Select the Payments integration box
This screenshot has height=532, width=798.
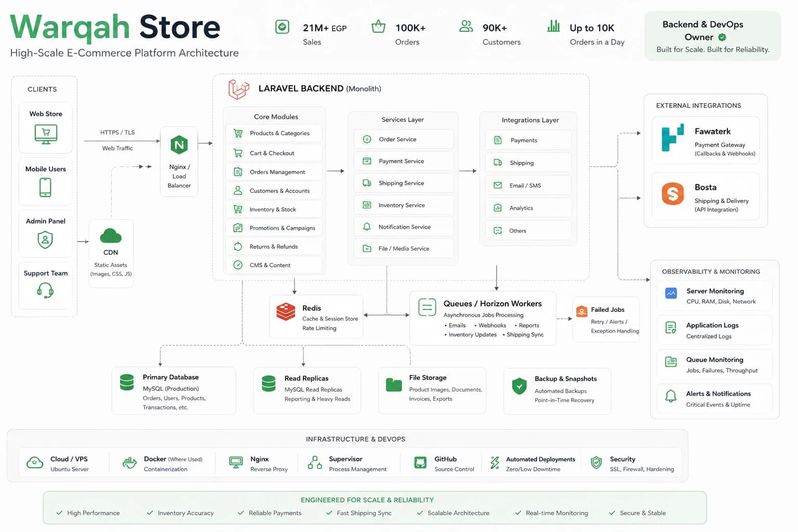pos(528,140)
